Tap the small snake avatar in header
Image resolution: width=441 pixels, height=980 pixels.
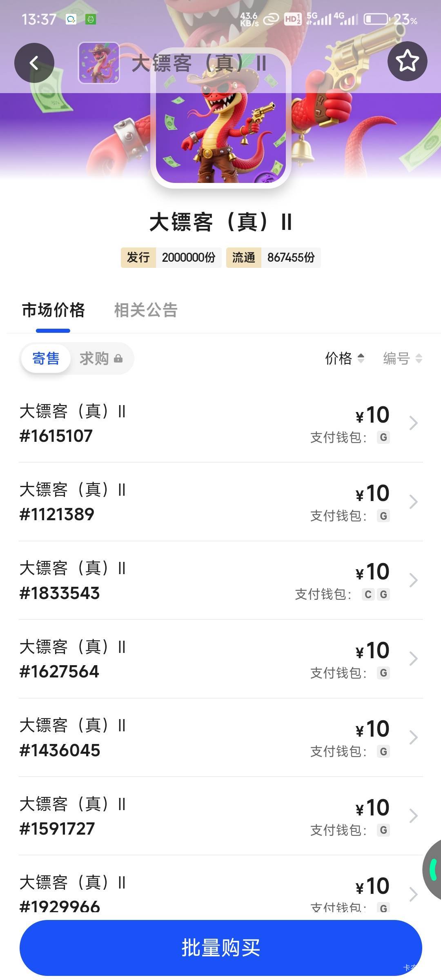coord(99,63)
